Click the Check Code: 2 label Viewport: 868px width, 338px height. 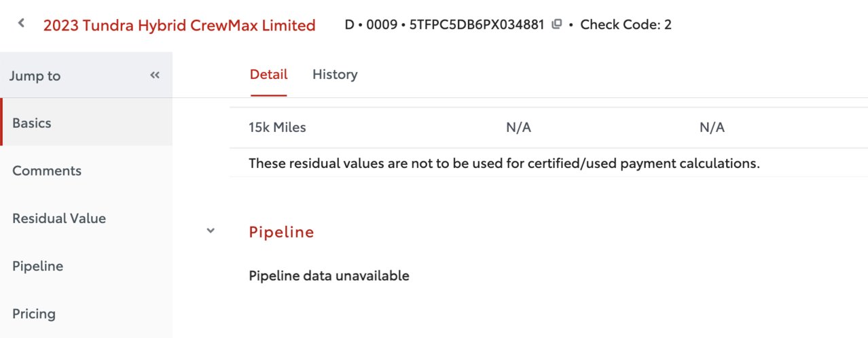(626, 25)
